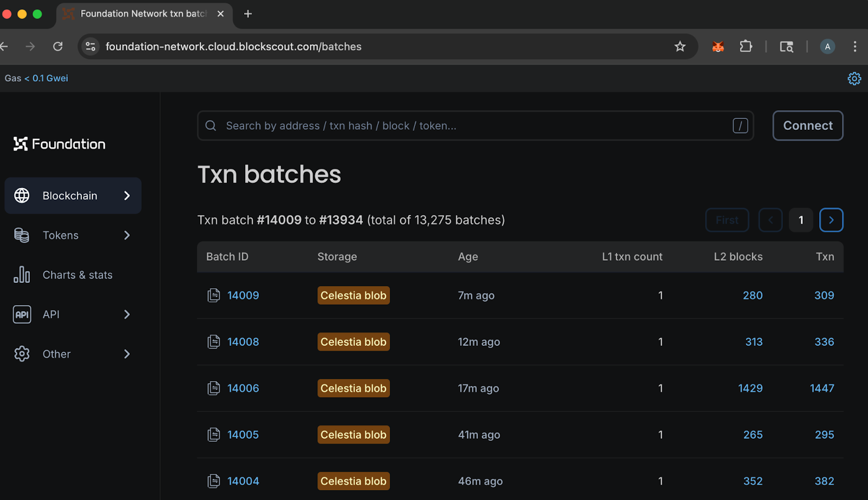Click the browser extensions puzzle icon
The image size is (868, 500).
(746, 46)
